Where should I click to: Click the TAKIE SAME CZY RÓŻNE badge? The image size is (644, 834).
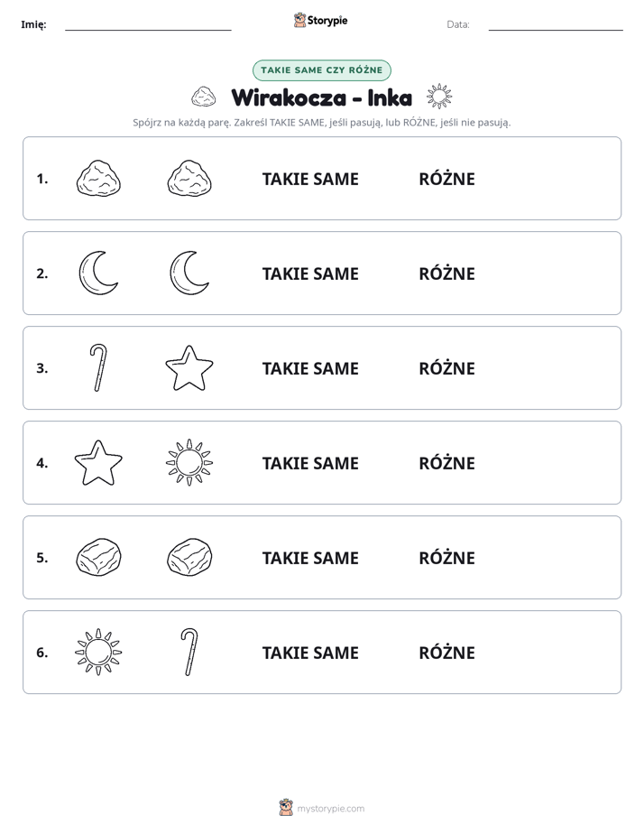[x=322, y=70]
